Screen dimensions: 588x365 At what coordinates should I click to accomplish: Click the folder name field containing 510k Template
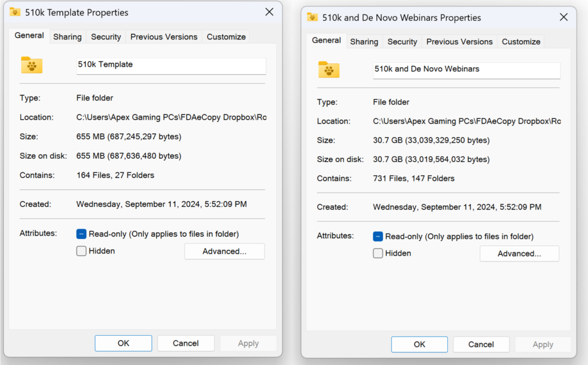pos(171,65)
